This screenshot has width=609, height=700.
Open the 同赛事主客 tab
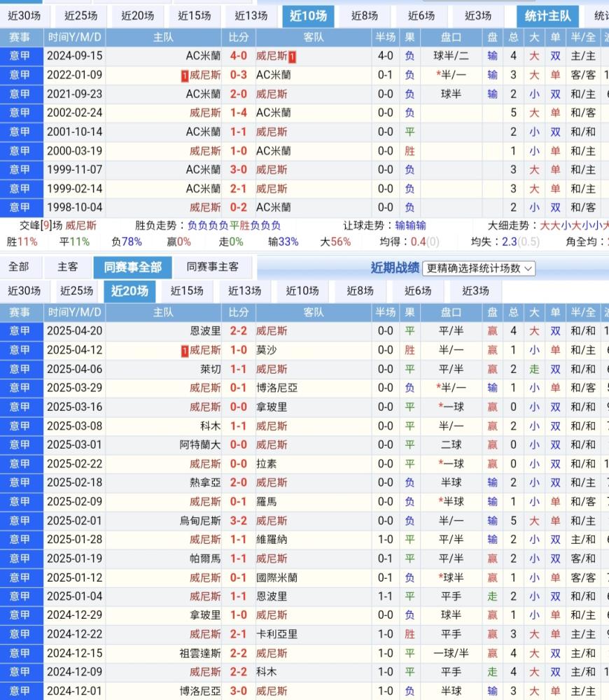(x=213, y=267)
